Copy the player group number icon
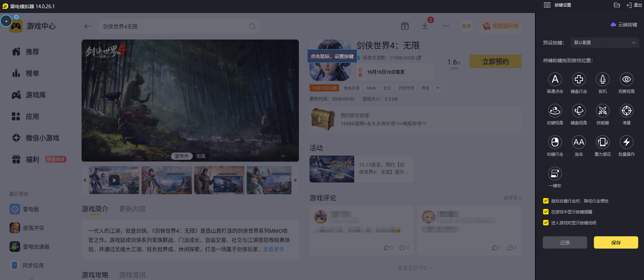 click(x=419, y=58)
